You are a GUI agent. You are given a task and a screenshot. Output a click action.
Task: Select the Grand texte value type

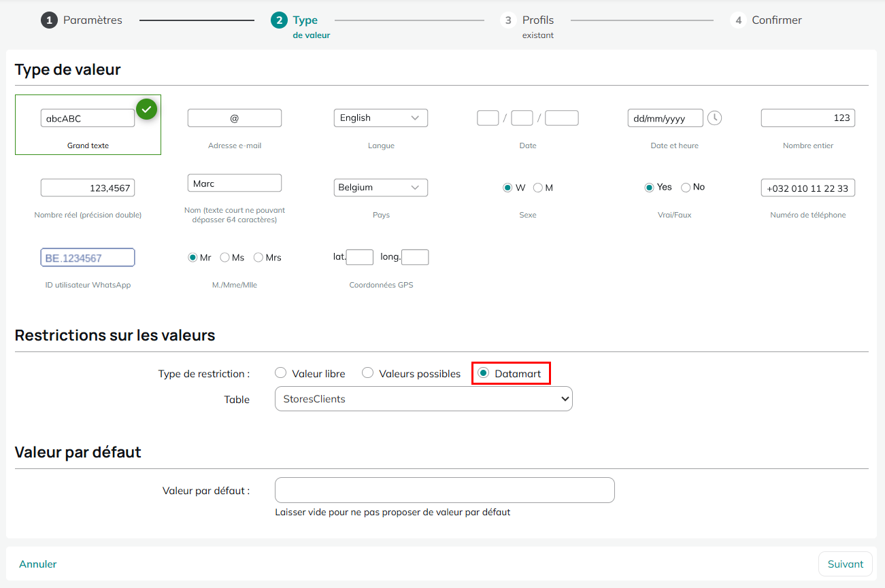point(88,124)
